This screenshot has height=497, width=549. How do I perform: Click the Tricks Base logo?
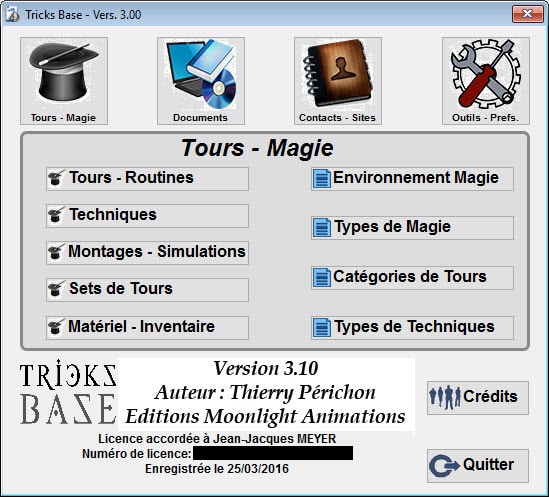pyautogui.click(x=68, y=392)
